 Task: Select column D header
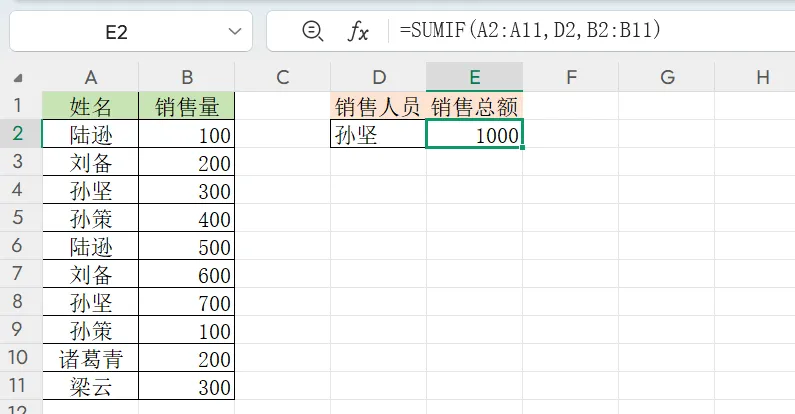click(378, 77)
